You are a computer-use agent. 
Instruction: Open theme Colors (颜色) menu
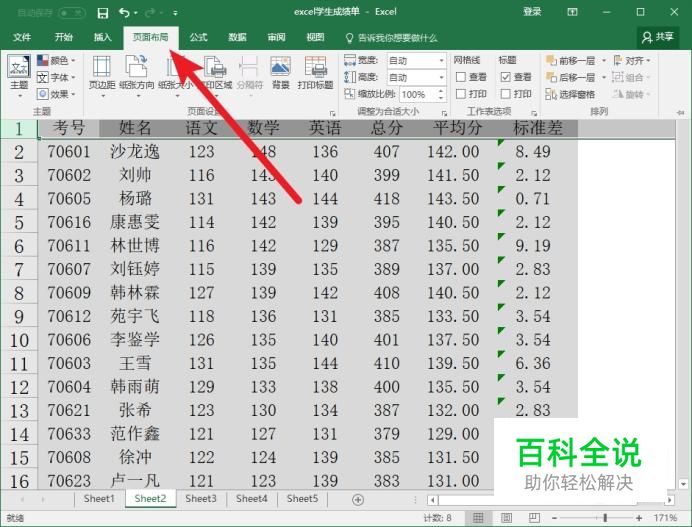click(56, 60)
